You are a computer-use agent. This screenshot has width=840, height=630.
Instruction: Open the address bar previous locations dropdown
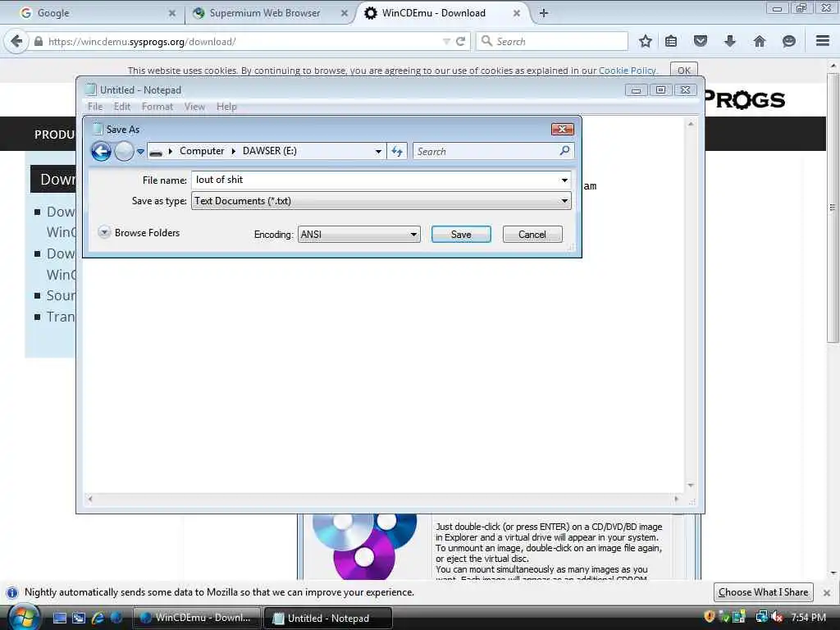pyautogui.click(x=378, y=152)
